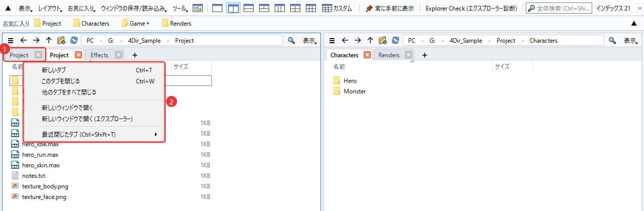Select 他のタブをすべて閉じる menu item
The width and height of the screenshot is (644, 211).
[94, 92]
